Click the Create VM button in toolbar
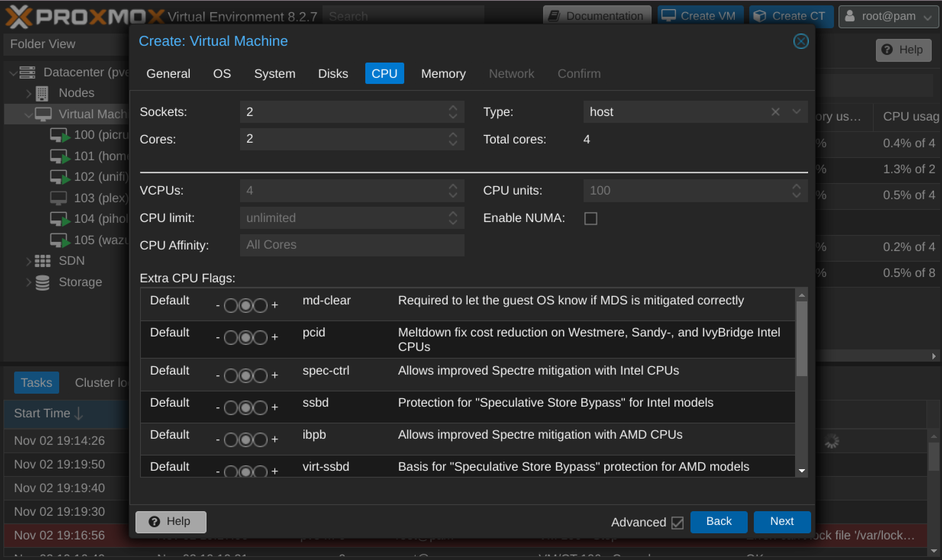Screen dimensions: 942x560 tap(701, 14)
